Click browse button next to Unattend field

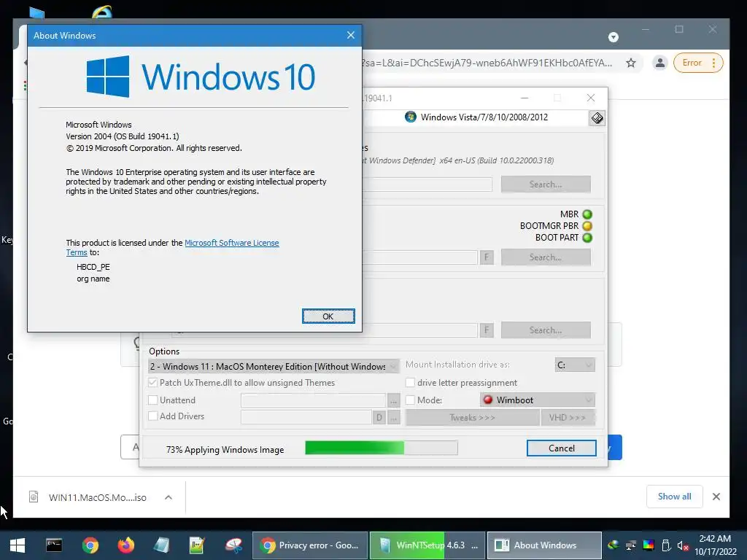393,400
